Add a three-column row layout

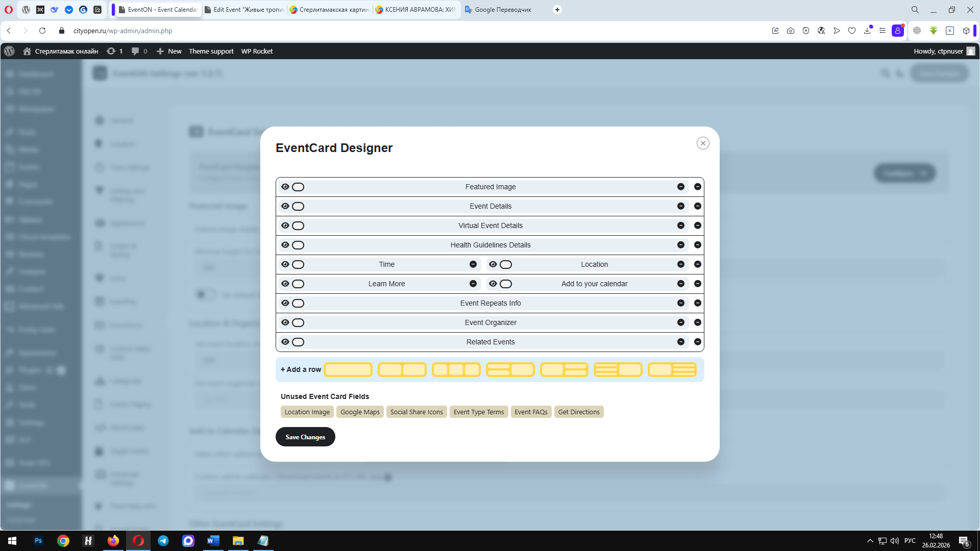tap(456, 369)
